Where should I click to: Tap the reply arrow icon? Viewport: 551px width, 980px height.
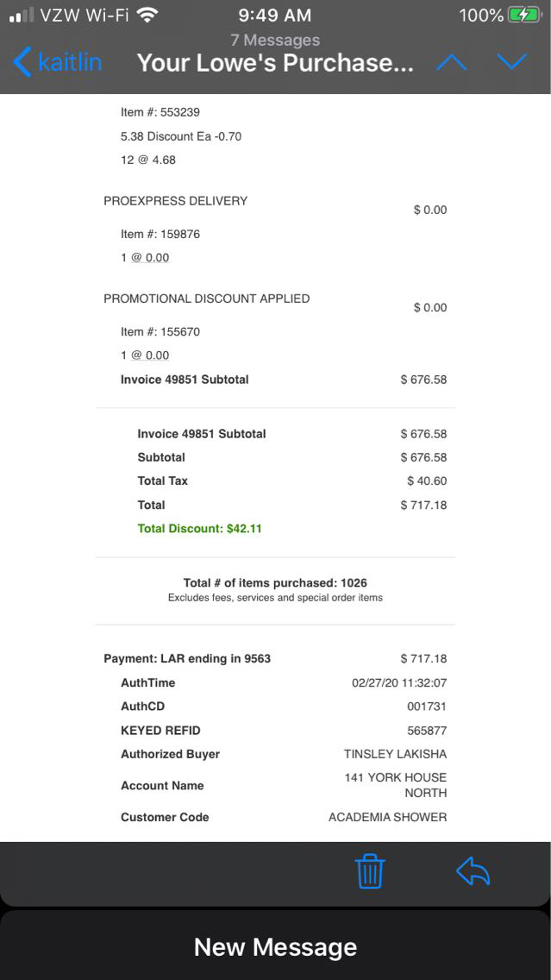tap(473, 871)
